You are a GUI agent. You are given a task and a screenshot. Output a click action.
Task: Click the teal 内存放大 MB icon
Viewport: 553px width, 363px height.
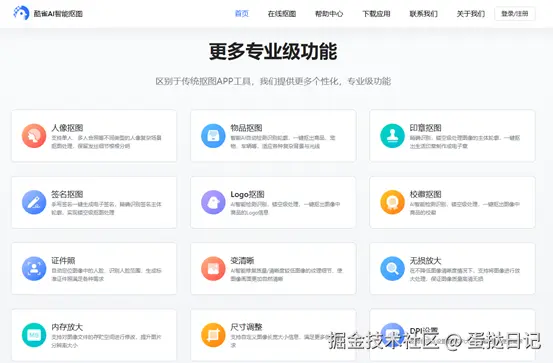click(34, 335)
